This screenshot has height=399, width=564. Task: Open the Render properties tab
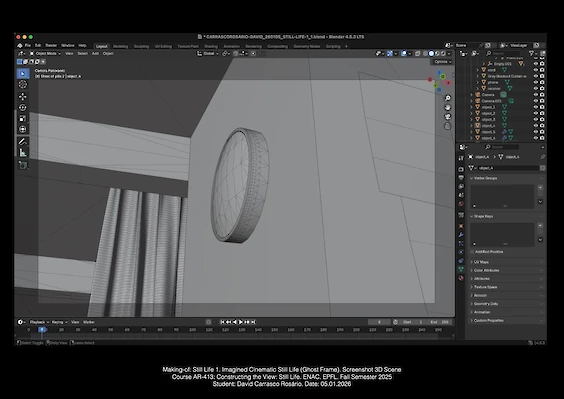click(461, 169)
